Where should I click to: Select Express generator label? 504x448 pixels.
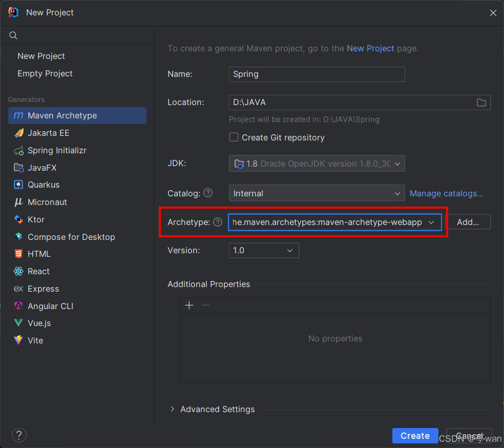44,289
